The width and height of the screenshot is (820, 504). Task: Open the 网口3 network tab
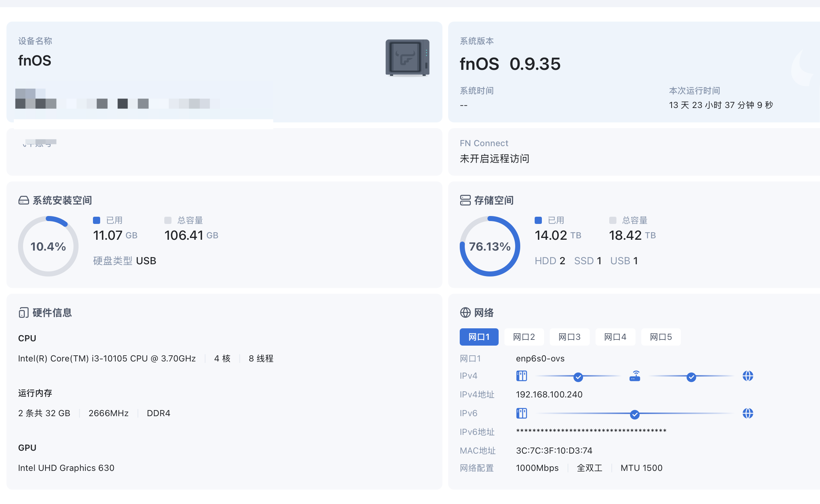tap(569, 337)
